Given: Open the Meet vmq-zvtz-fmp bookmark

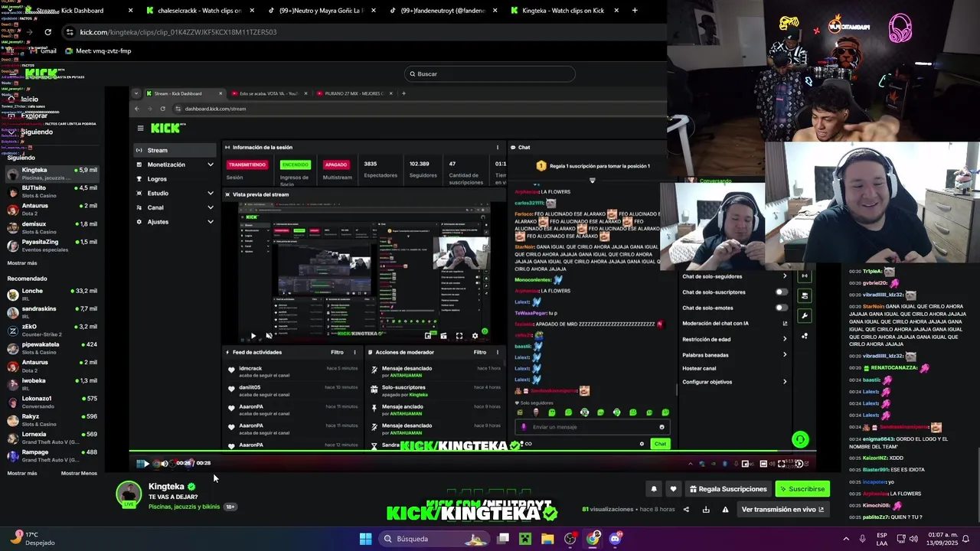Looking at the screenshot, I should click(98, 51).
